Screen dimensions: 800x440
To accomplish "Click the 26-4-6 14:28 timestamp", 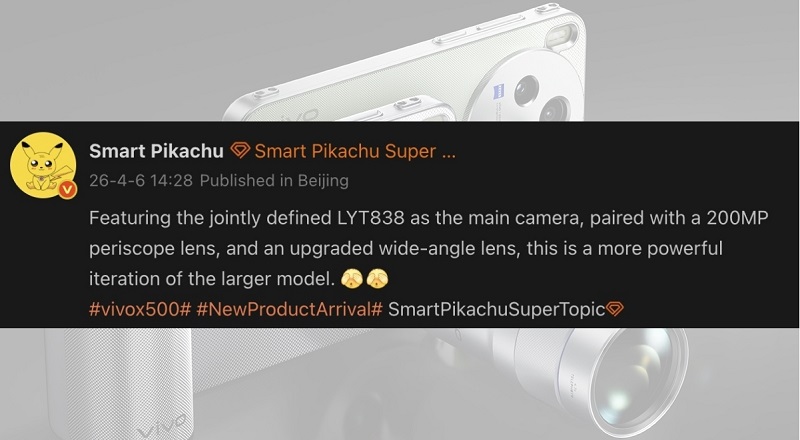I will tap(141, 180).
